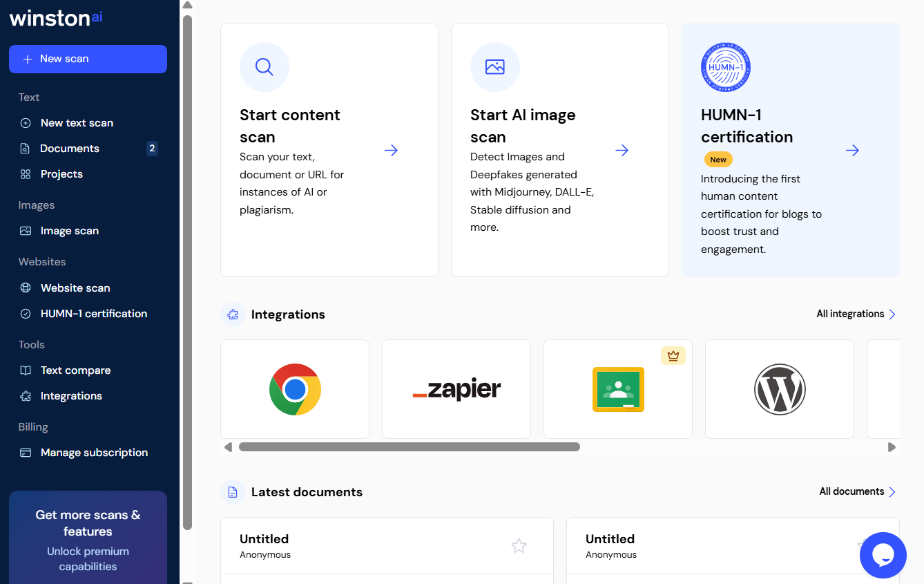Open HUMN-1 certification sidebar item
924x584 pixels.
94,314
